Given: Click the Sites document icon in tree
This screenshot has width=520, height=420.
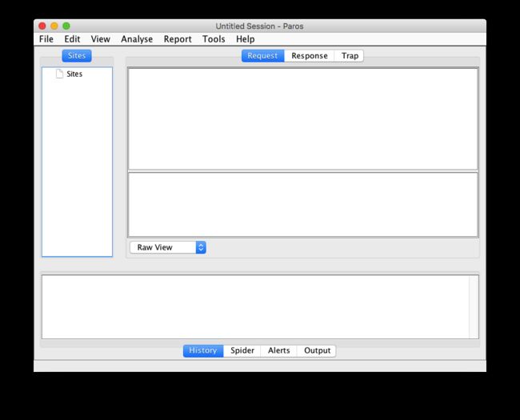Looking at the screenshot, I should (x=59, y=74).
